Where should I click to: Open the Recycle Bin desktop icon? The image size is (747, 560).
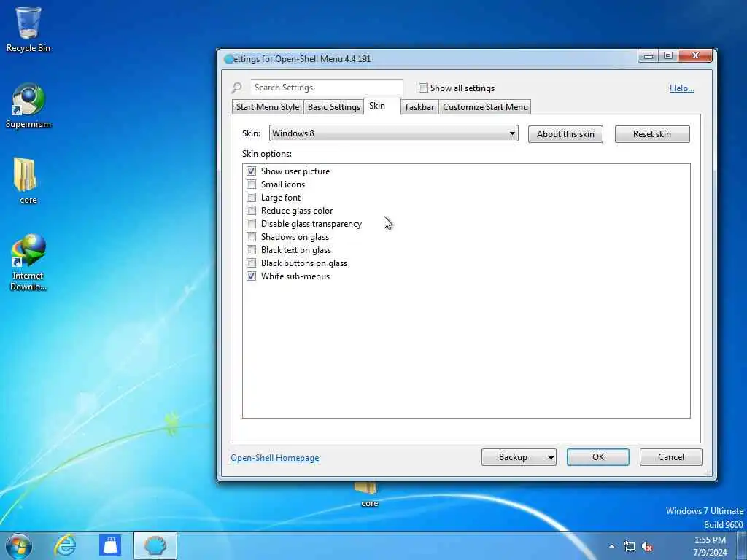(x=28, y=29)
